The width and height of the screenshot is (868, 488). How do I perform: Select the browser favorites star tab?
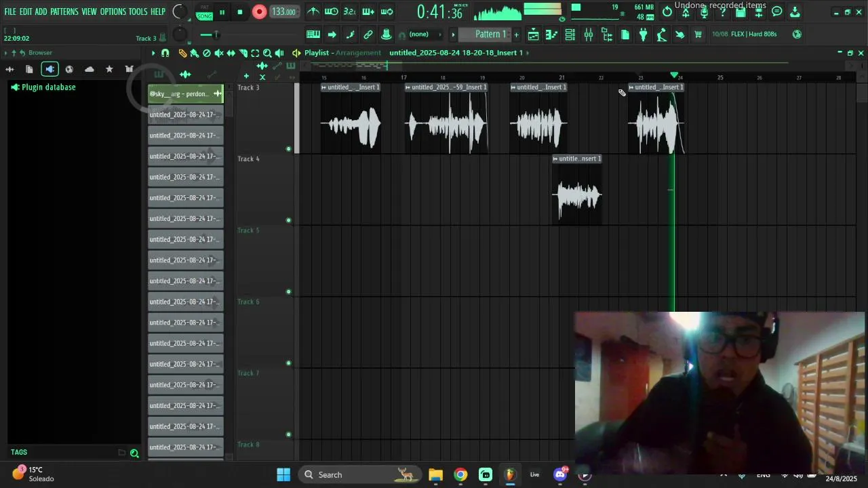coord(109,69)
